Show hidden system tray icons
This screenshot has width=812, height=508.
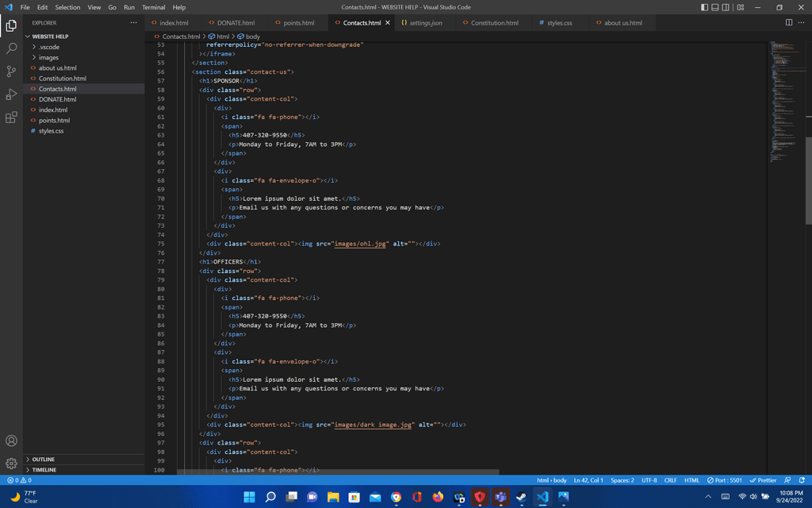coord(708,497)
